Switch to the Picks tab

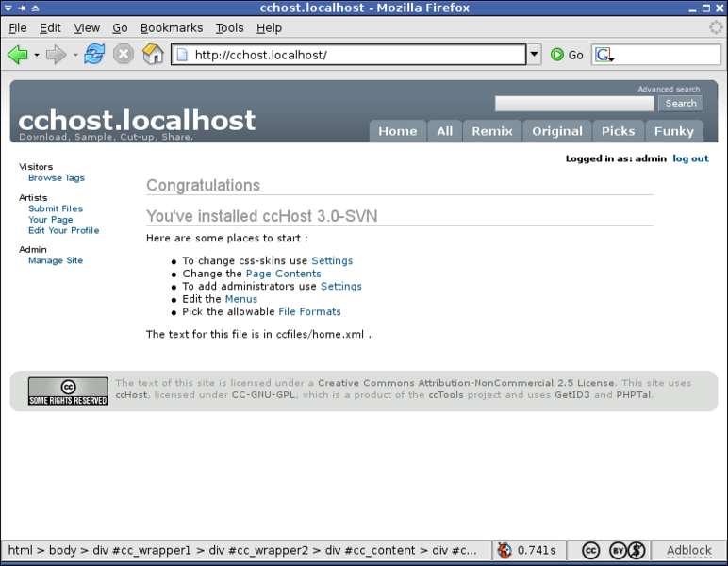tap(618, 131)
